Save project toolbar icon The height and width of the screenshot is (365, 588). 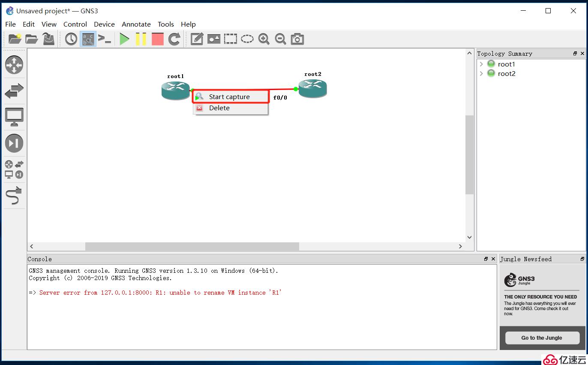(48, 39)
